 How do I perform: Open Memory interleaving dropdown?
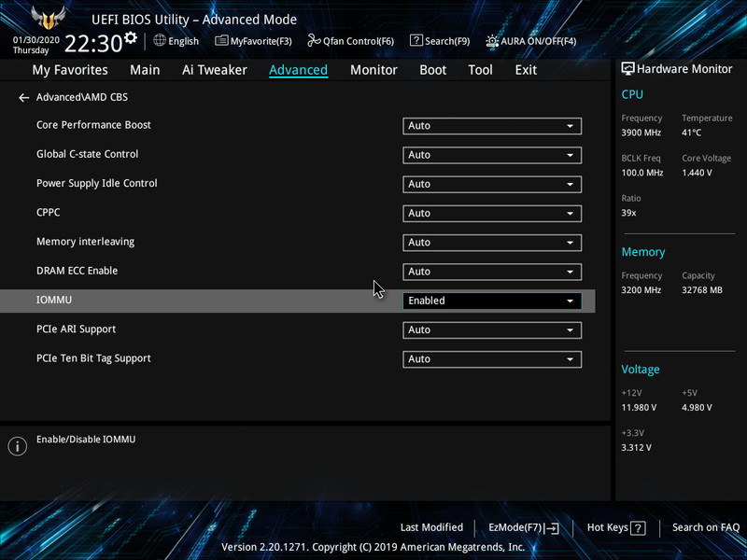click(492, 243)
